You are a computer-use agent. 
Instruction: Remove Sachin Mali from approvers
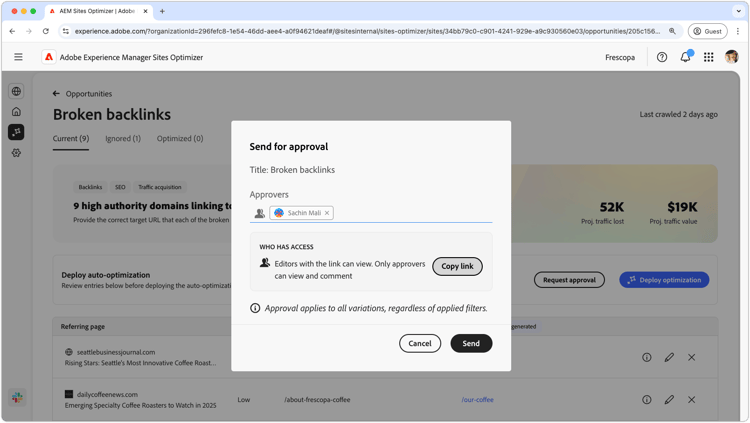327,213
